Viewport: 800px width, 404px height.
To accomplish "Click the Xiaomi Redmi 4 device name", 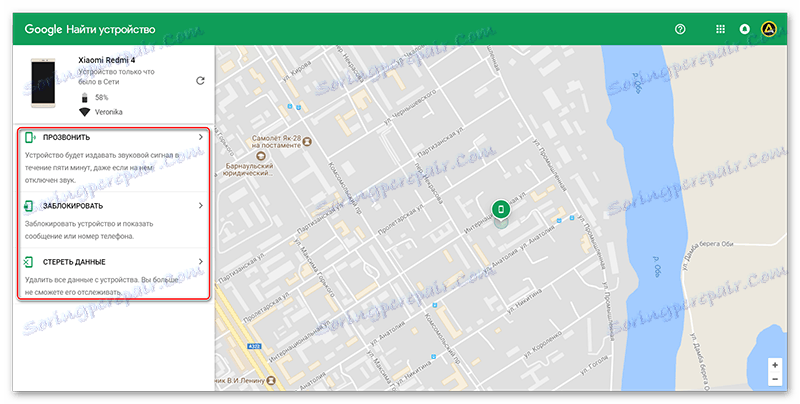I will (107, 60).
